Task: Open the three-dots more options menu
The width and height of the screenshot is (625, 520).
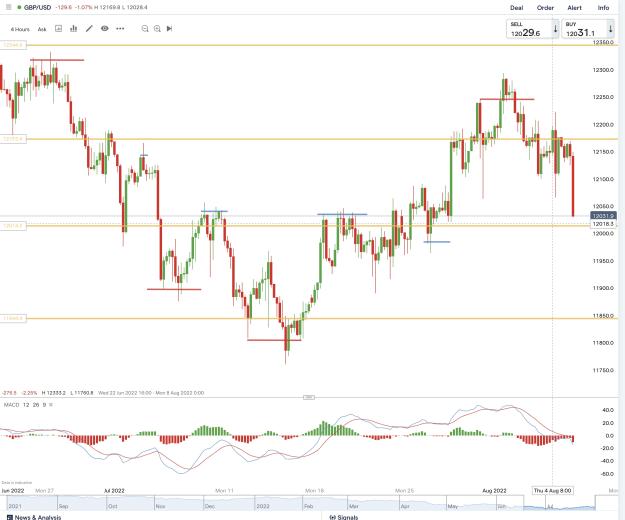Action: coord(120,28)
